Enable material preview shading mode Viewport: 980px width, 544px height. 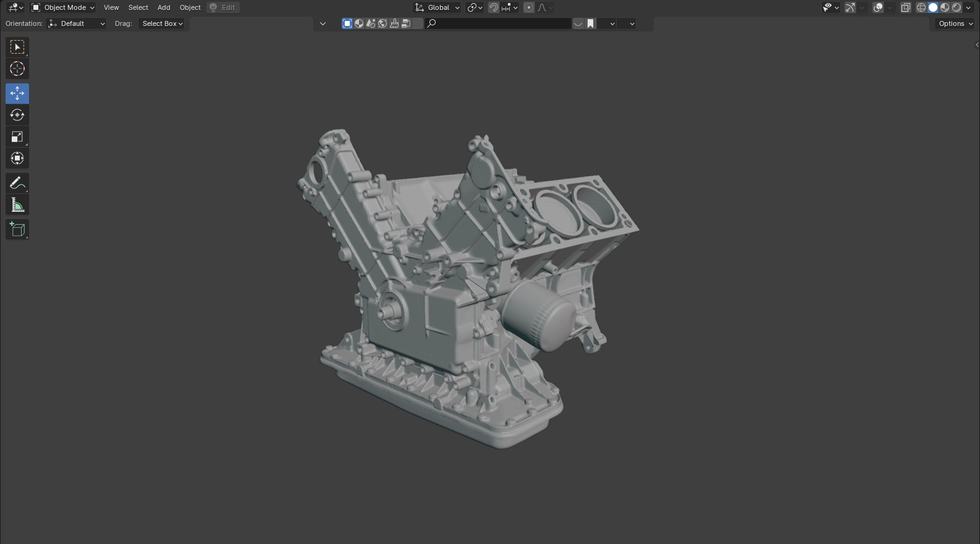click(945, 7)
